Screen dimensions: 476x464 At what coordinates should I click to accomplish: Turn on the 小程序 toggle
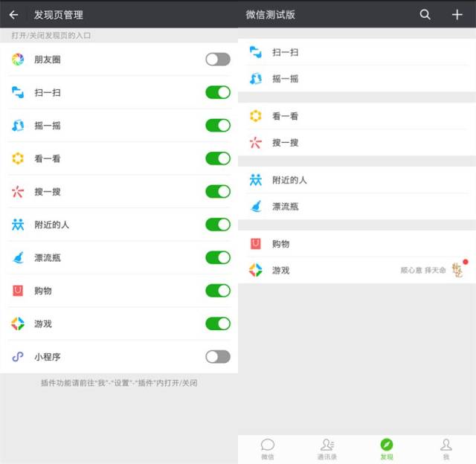coord(218,357)
